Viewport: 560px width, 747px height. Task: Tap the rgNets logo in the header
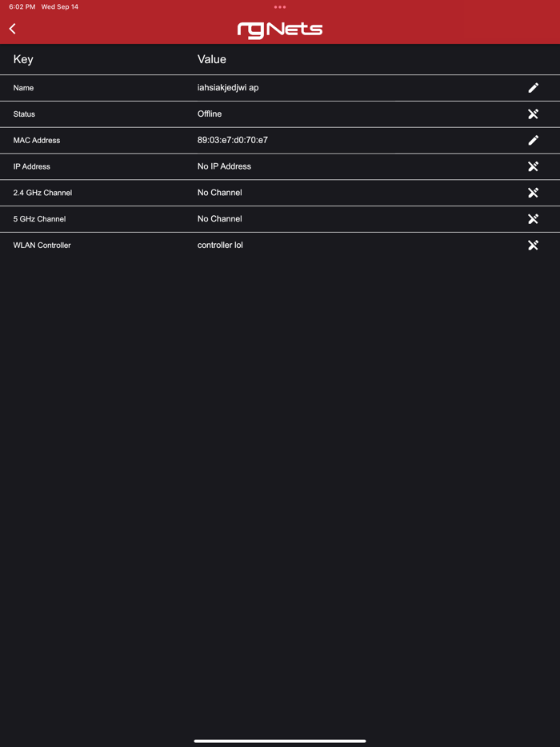tap(279, 29)
